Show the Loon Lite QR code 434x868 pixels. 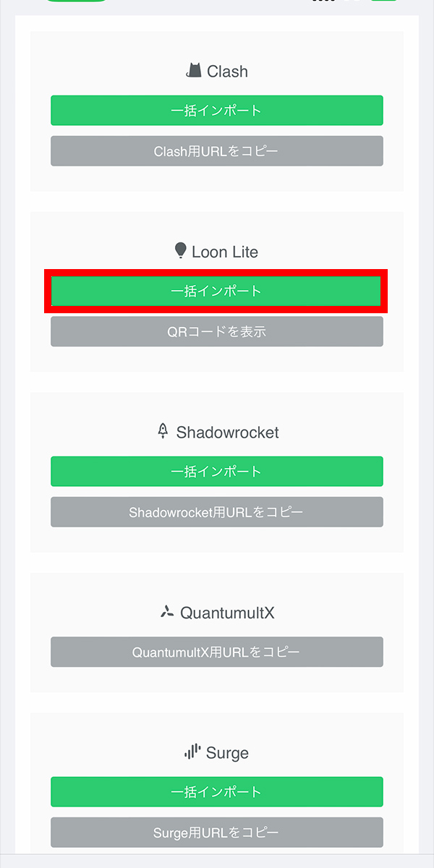[216, 331]
